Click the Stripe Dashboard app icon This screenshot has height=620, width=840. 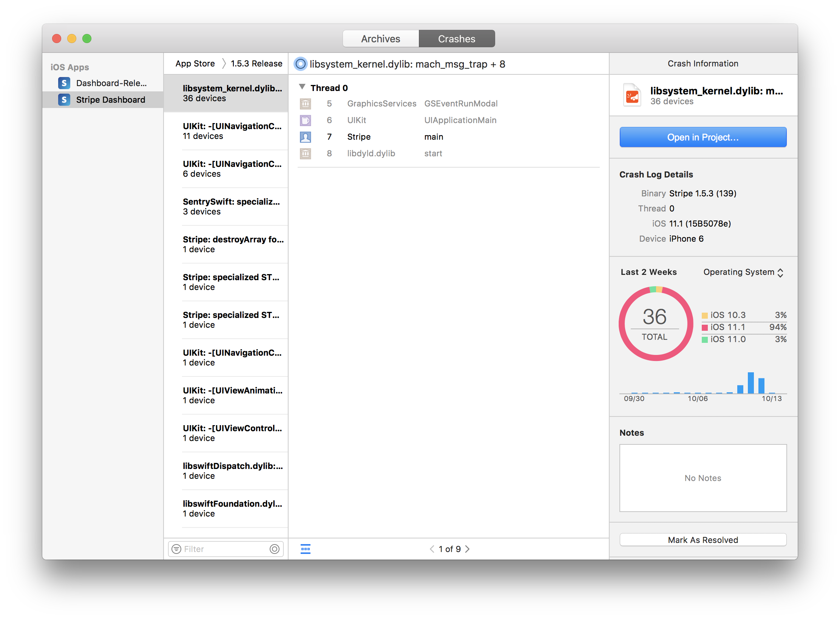tap(63, 99)
